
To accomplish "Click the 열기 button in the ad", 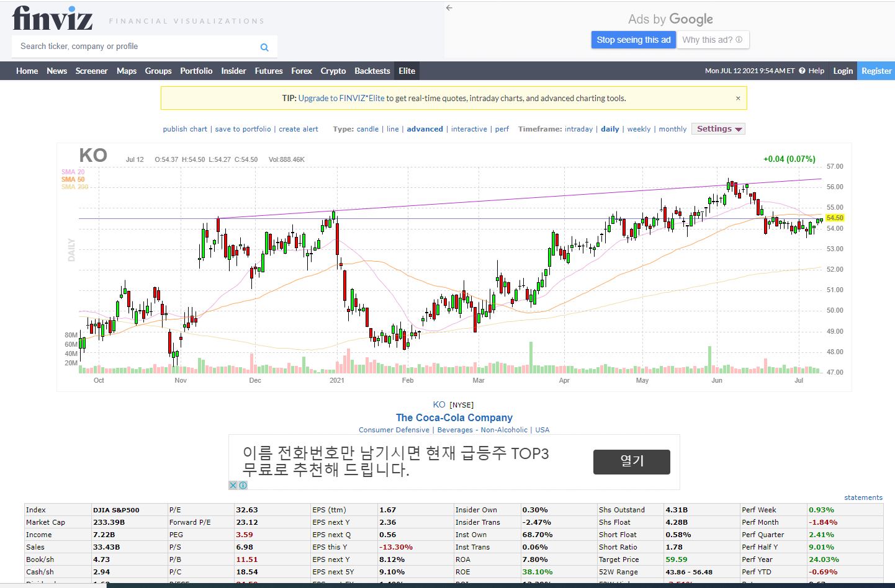I will (632, 461).
